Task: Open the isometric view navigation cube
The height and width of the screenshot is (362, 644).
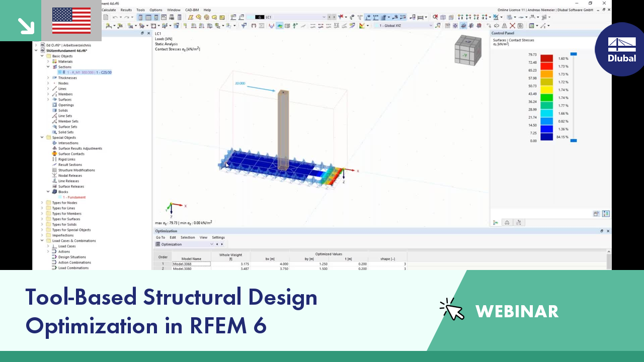Action: click(468, 50)
